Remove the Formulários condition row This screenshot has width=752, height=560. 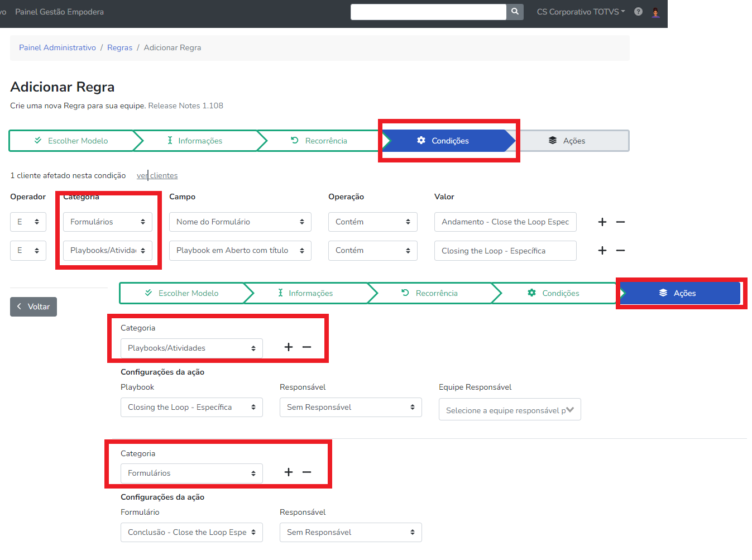(620, 222)
